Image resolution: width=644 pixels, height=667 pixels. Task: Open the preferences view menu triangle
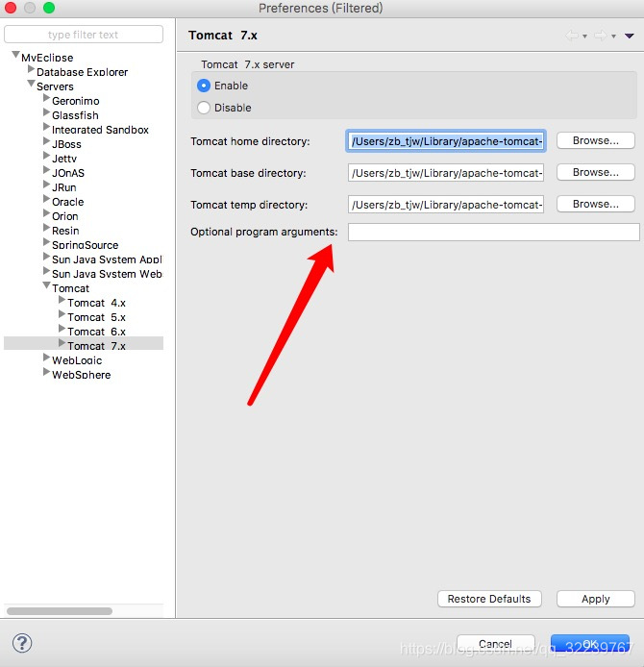pos(630,36)
